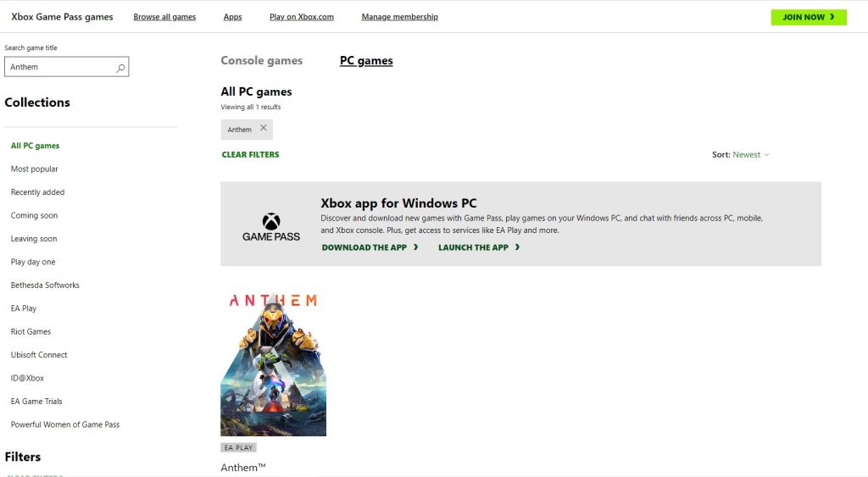Image resolution: width=868 pixels, height=477 pixels.
Task: Select the PC games tab
Action: click(x=366, y=61)
